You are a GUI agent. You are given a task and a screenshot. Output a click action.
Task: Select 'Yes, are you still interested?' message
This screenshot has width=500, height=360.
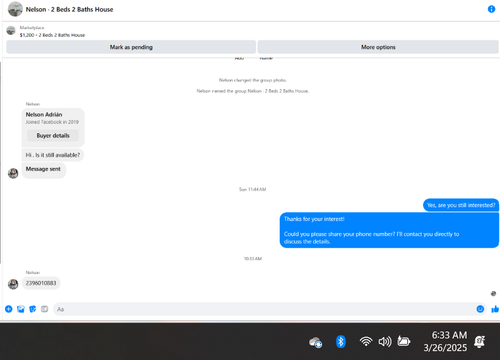(461, 205)
